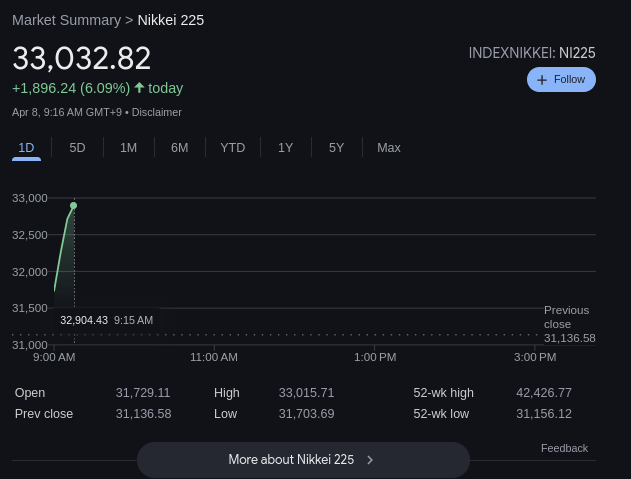
Task: Click the 11:00 AM axis label
Action: (214, 357)
